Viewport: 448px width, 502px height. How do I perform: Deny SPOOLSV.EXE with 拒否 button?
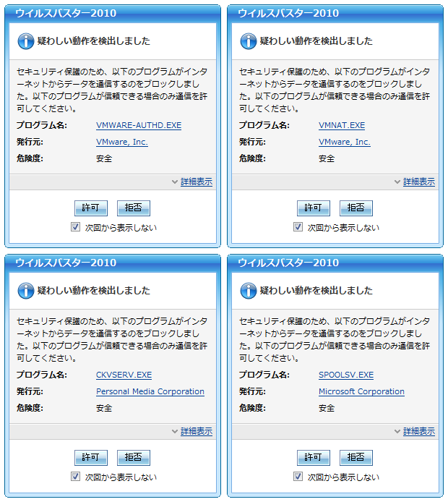[356, 457]
